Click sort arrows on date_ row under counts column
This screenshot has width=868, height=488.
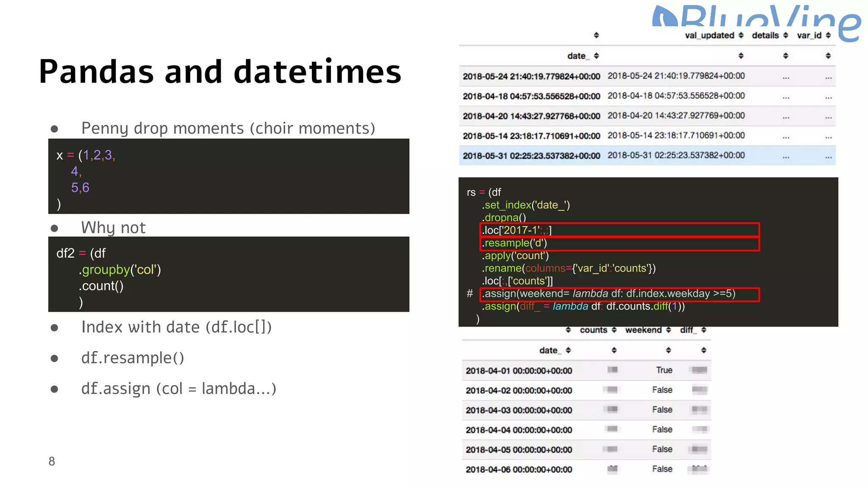click(x=614, y=350)
